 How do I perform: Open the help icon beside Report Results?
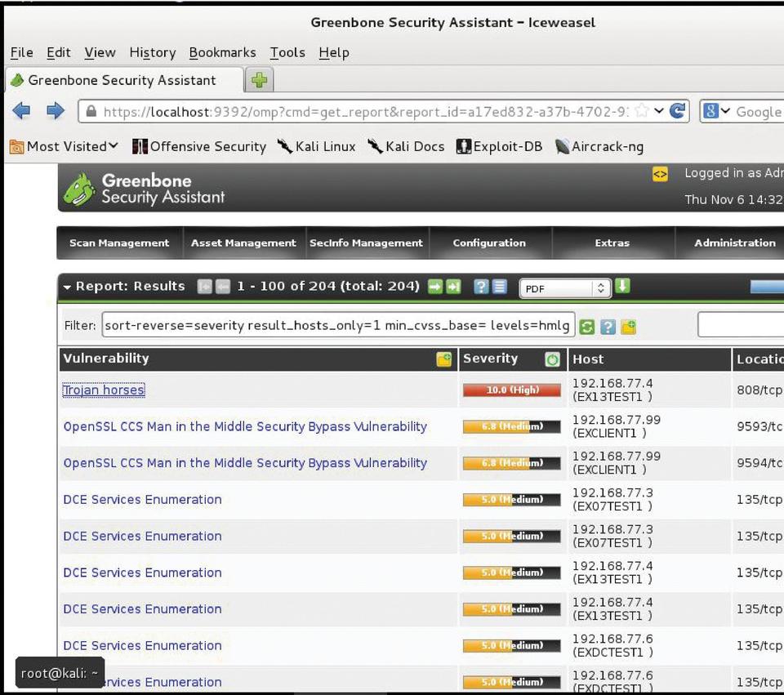[x=481, y=287]
